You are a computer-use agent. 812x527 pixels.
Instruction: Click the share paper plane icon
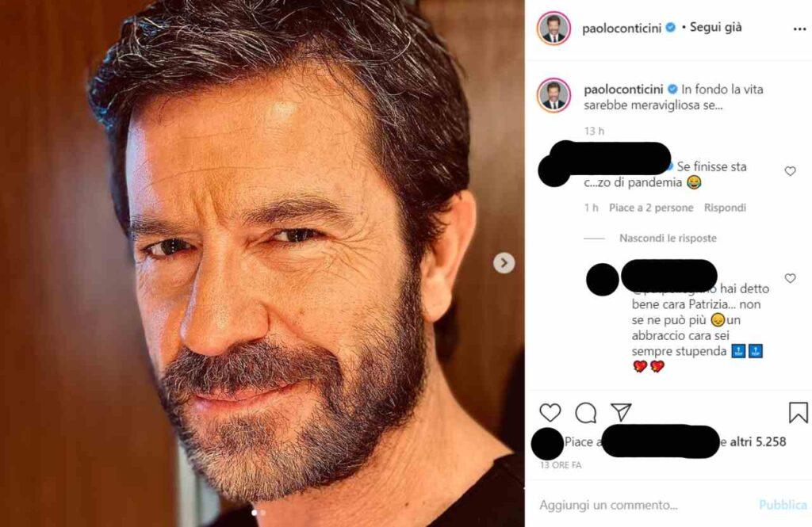[621, 412]
